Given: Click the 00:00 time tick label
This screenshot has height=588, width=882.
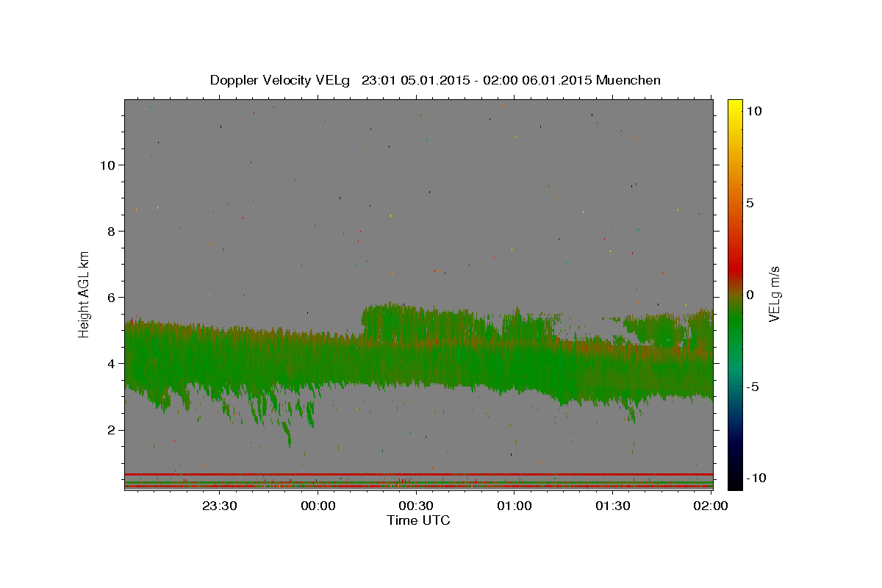Looking at the screenshot, I should coord(318,506).
